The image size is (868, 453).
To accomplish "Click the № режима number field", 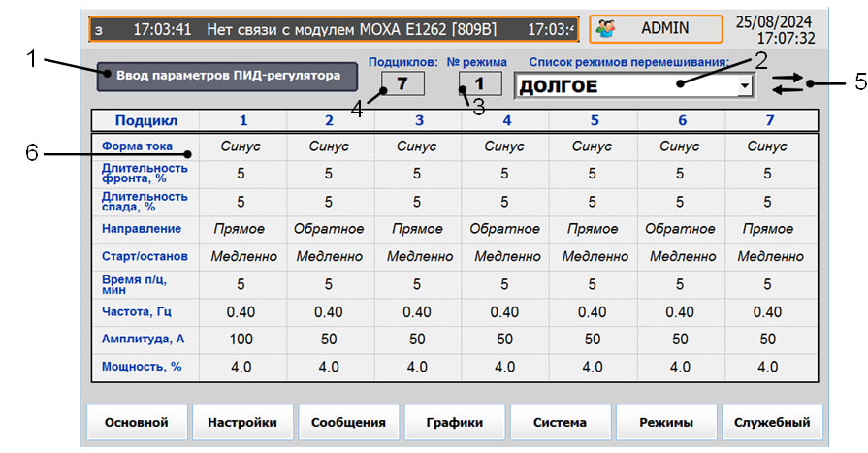I will click(480, 84).
